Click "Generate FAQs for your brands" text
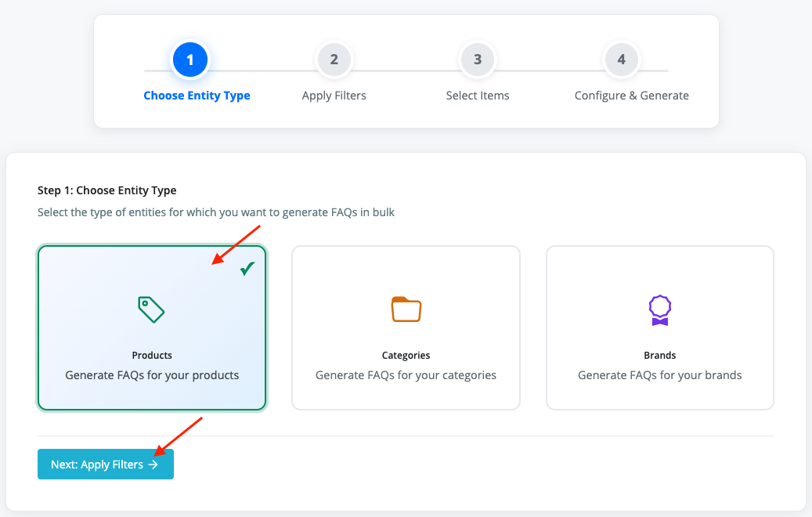 tap(660, 375)
